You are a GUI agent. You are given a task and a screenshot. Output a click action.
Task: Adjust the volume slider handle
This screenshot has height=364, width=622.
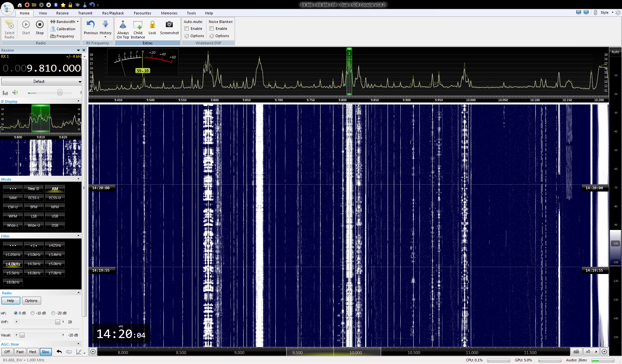pos(60,93)
